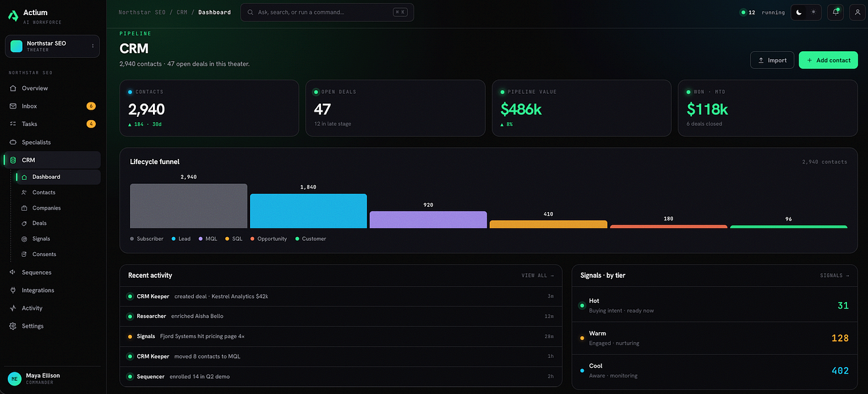Open Maya Ellison account menu

coord(53,378)
